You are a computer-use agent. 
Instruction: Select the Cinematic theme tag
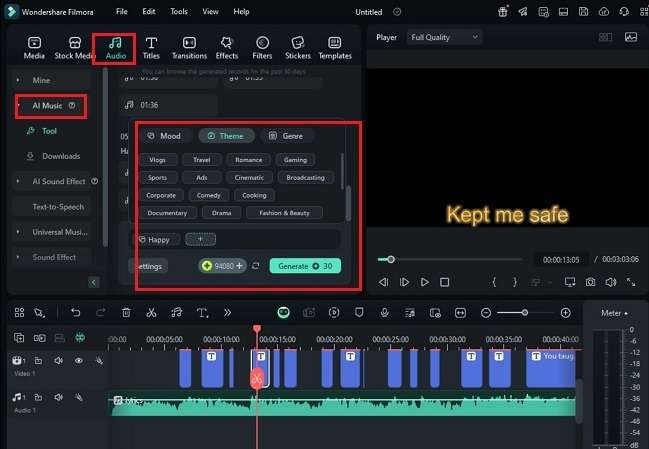(249, 178)
